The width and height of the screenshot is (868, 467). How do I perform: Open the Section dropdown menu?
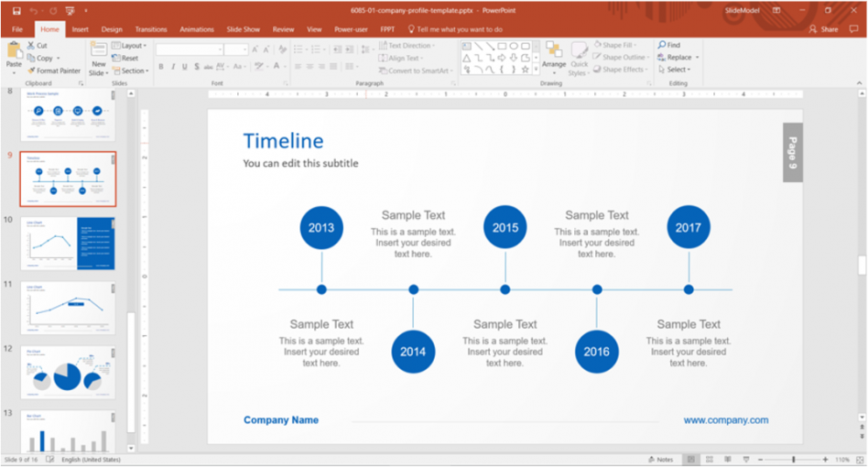click(x=131, y=71)
